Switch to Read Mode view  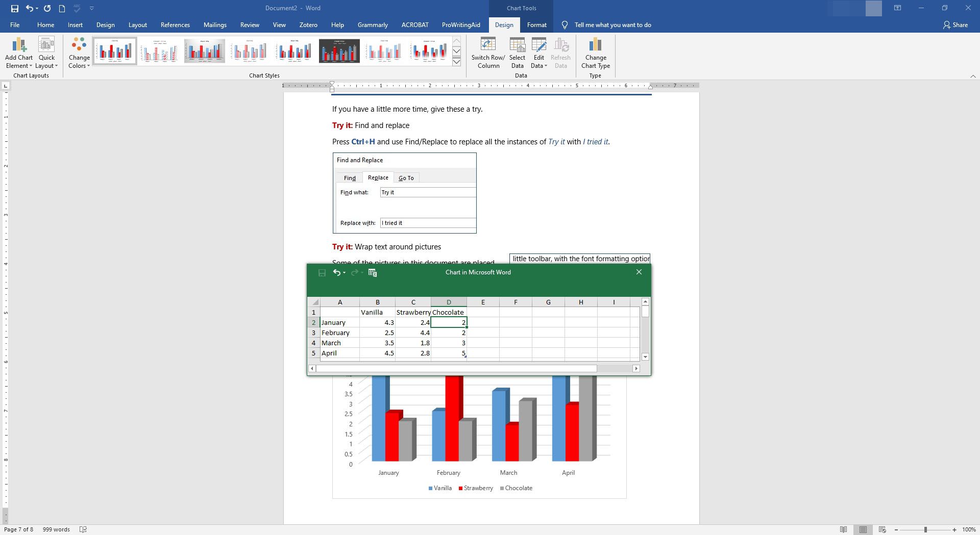tap(844, 529)
